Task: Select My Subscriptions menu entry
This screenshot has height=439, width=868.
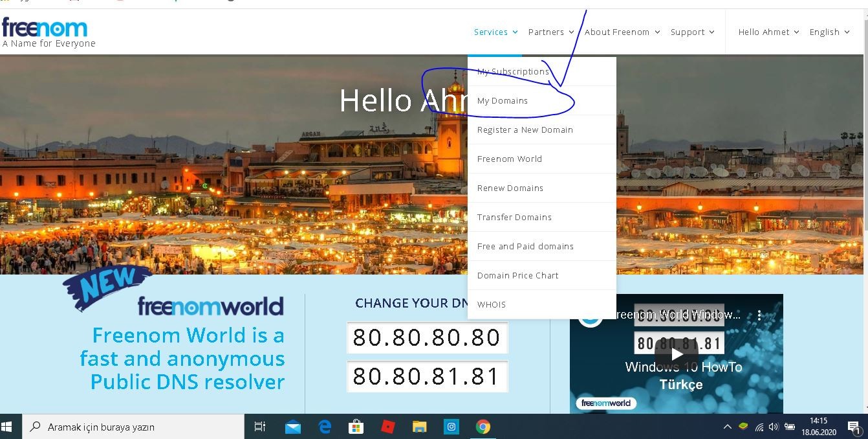Action: pos(542,71)
